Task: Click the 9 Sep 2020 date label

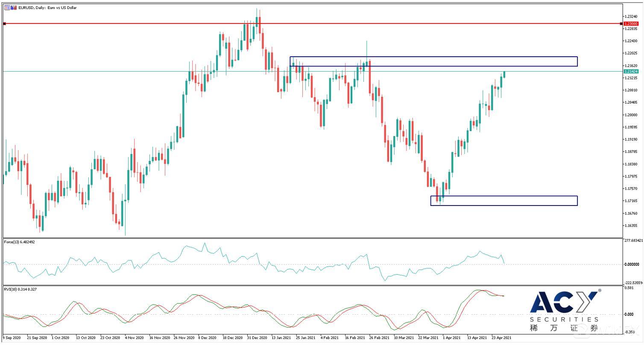Action: pos(12,337)
